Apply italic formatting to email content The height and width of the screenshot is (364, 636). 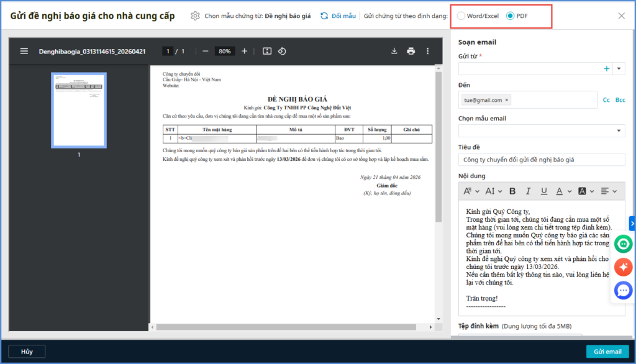[528, 191]
